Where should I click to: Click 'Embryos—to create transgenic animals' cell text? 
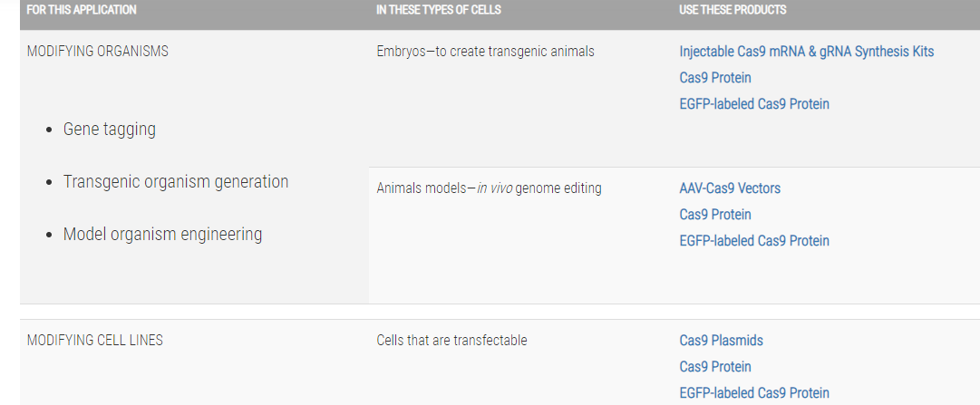485,52
